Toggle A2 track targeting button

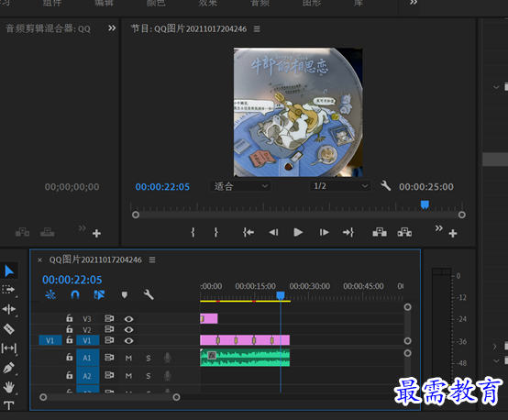[87, 376]
